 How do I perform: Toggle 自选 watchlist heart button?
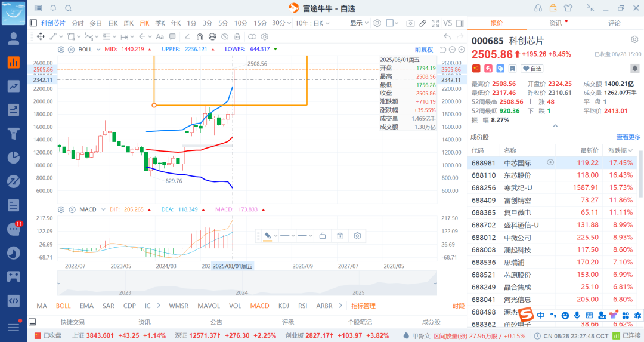[x=532, y=69]
